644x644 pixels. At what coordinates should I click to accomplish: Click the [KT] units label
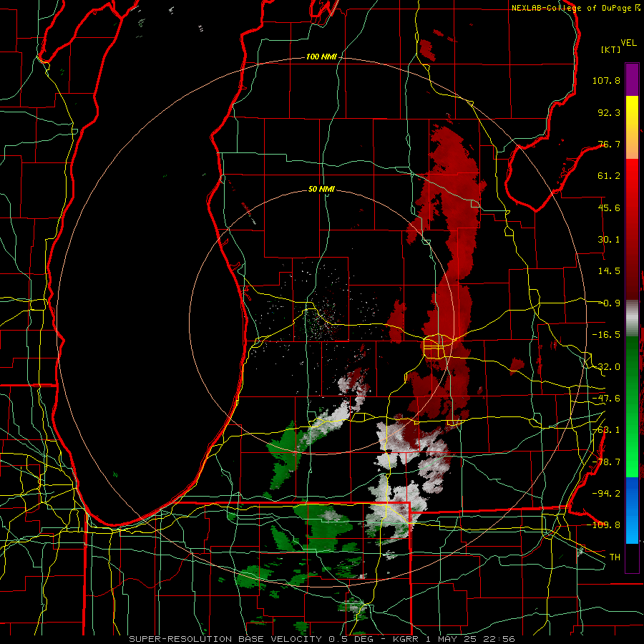point(610,49)
